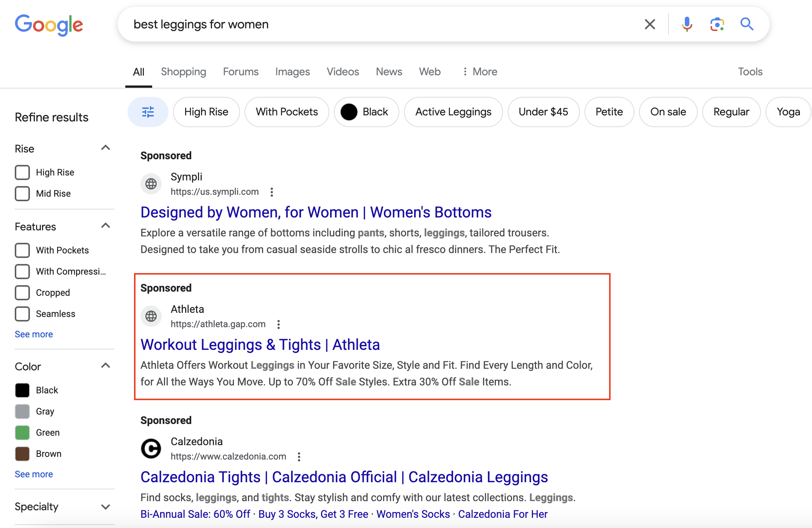Click the Calzedonia C logo favicon
The height and width of the screenshot is (528, 812).
click(151, 449)
